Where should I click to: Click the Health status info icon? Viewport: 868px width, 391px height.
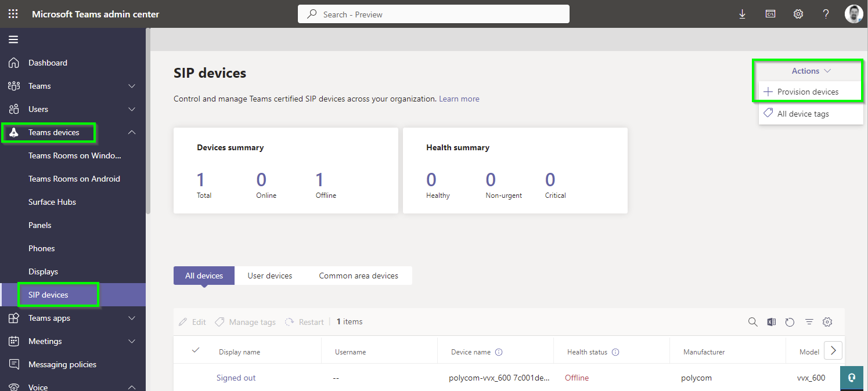pyautogui.click(x=615, y=352)
